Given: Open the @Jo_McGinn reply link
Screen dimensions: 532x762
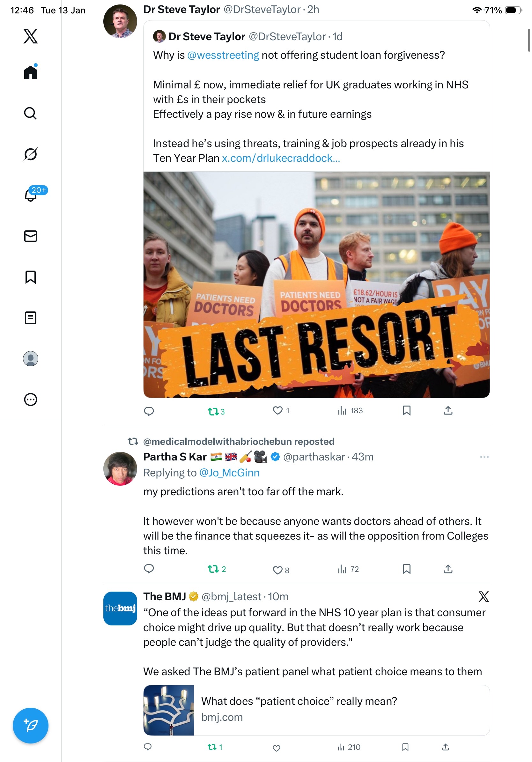Looking at the screenshot, I should 229,473.
